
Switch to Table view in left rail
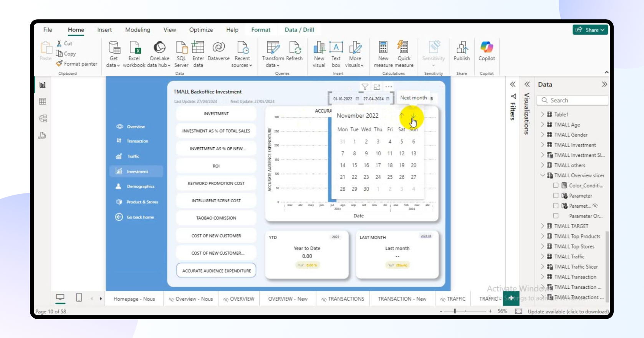43,102
